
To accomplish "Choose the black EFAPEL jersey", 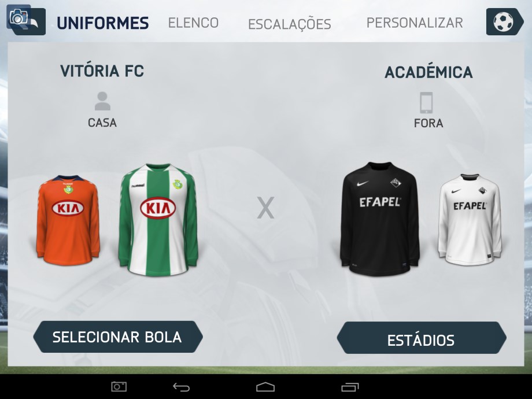I will 380,219.
